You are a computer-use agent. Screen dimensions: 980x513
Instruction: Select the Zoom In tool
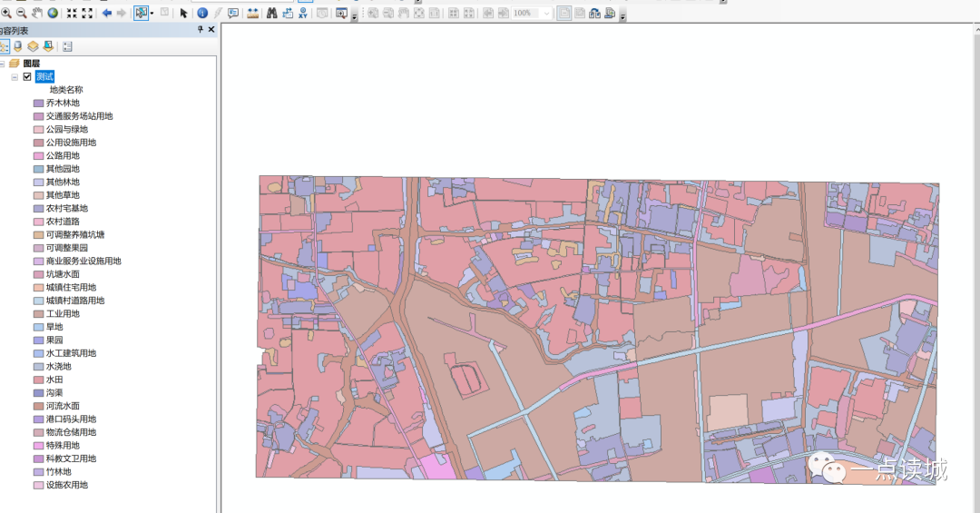coord(5,14)
